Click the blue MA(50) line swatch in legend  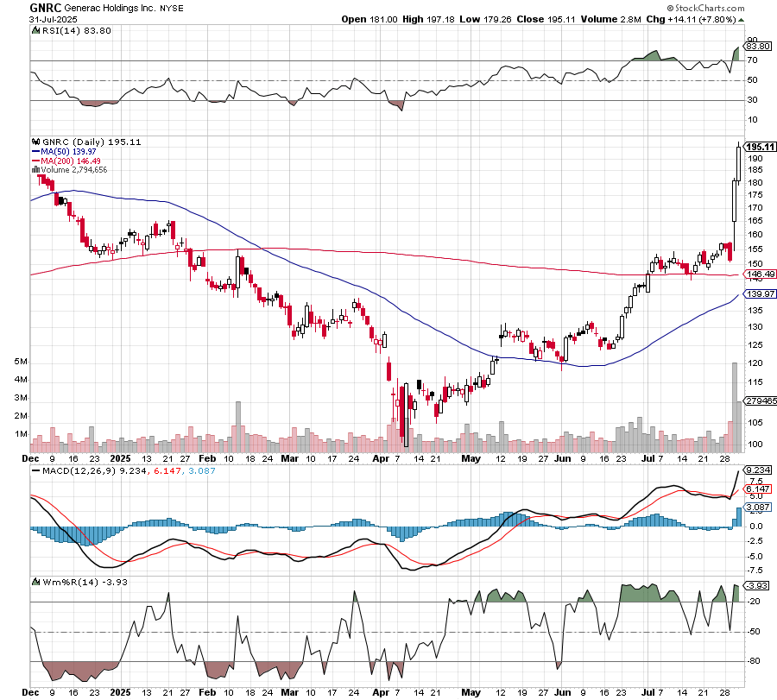(35, 152)
